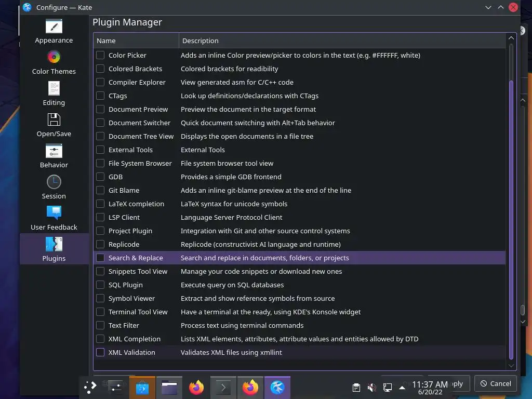Enable the Document Preview plugin

[x=100, y=109]
